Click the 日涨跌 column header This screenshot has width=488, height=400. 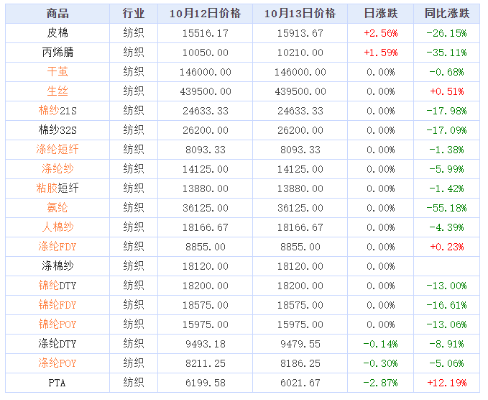click(x=380, y=14)
